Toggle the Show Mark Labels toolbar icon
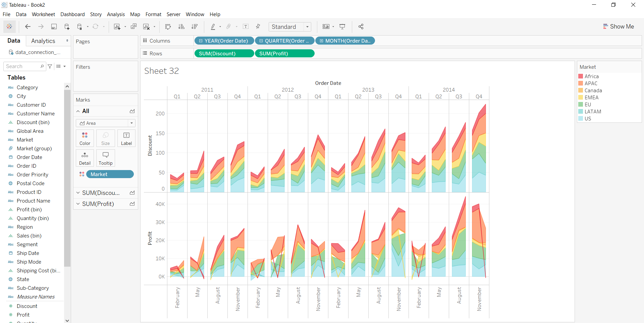 (246, 26)
